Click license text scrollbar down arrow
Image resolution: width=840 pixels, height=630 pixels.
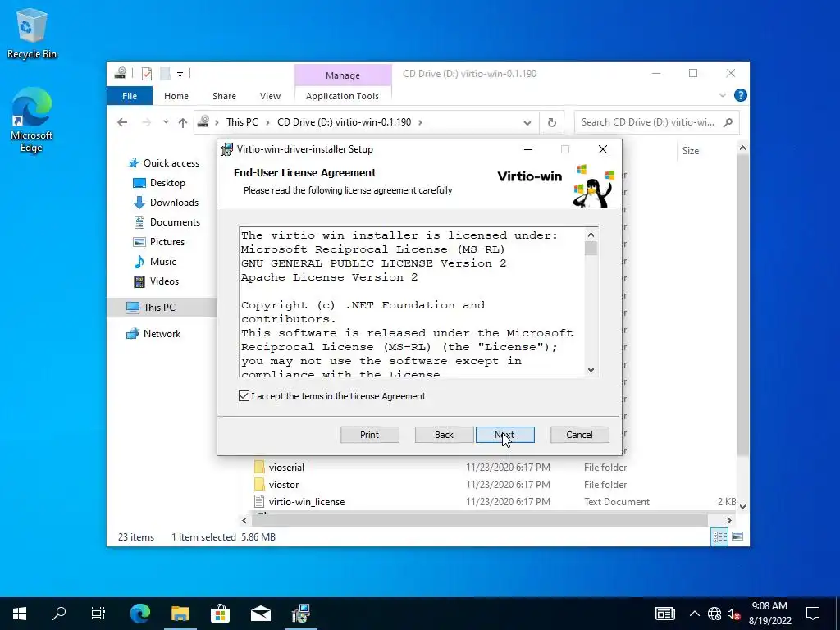tap(591, 370)
